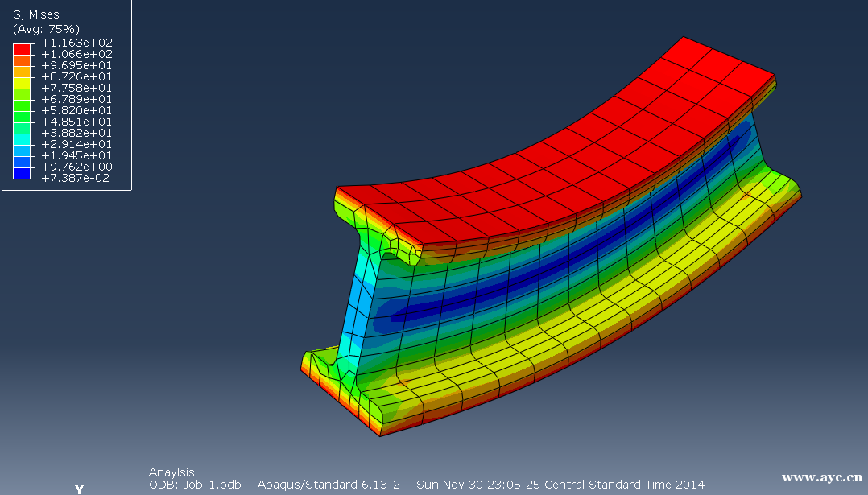This screenshot has height=495, width=868.
Task: Click the cyan legend color band
Action: point(22,139)
